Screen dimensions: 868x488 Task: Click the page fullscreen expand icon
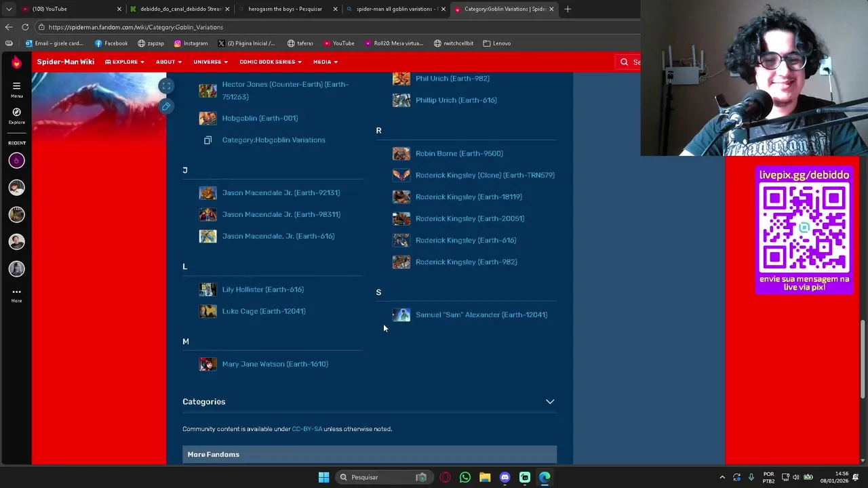point(166,86)
